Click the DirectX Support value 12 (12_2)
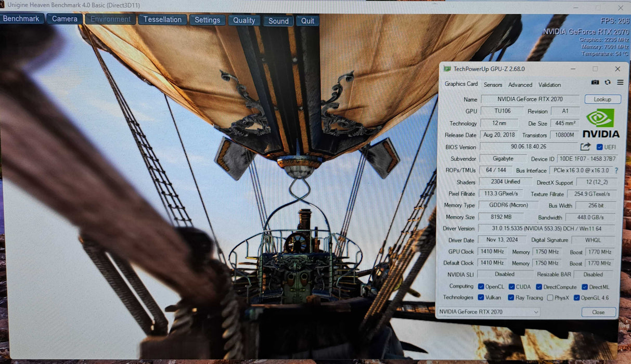The height and width of the screenshot is (364, 631). [597, 183]
